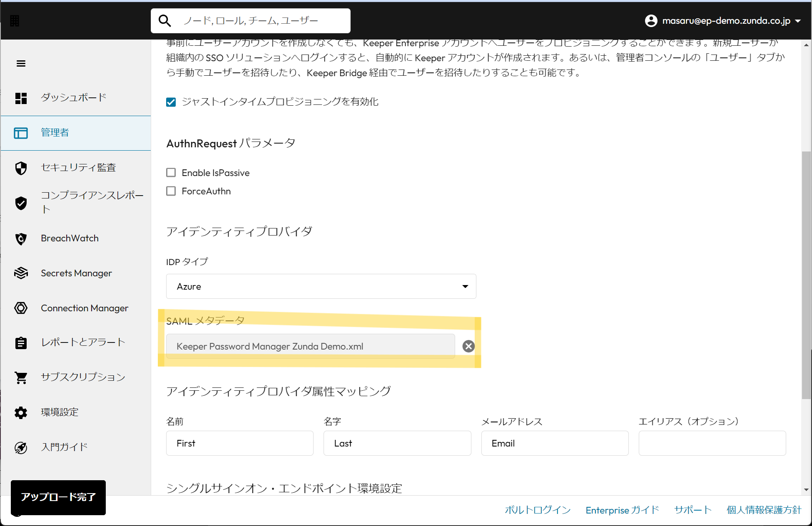This screenshot has width=812, height=526.
Task: Click the Connection Manager hexagon icon
Action: coord(21,308)
